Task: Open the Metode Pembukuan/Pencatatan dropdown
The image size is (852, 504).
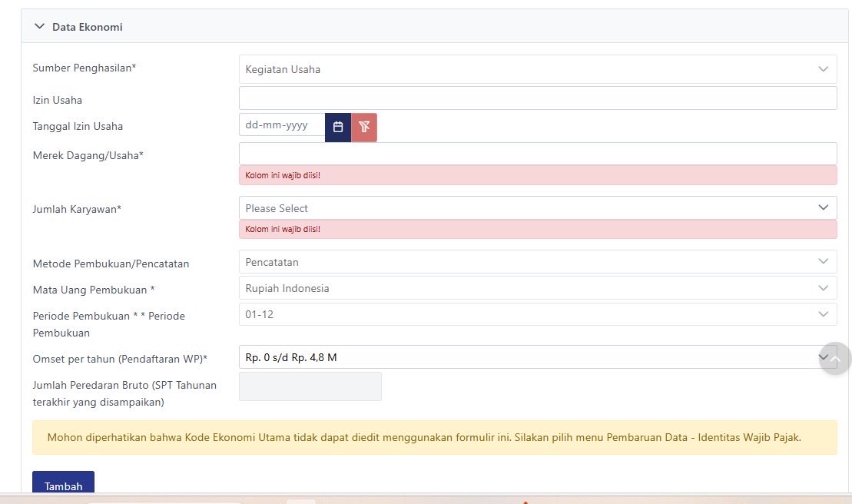Action: [x=537, y=262]
